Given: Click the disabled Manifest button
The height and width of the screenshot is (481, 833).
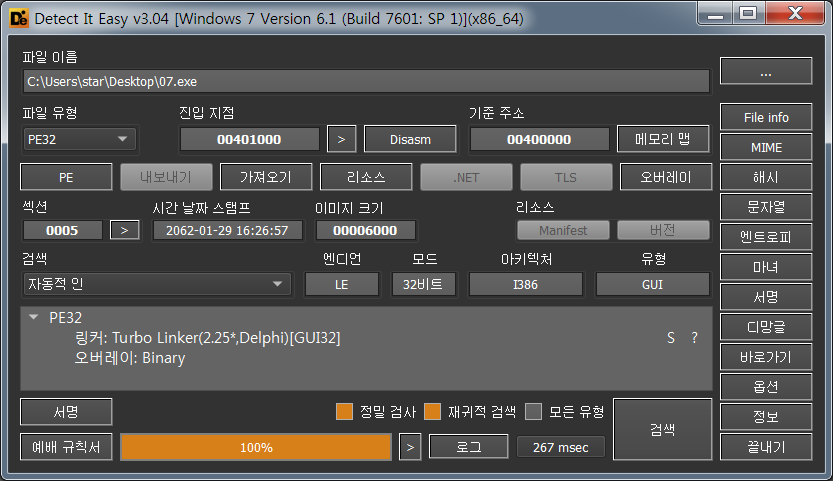Looking at the screenshot, I should 563,230.
